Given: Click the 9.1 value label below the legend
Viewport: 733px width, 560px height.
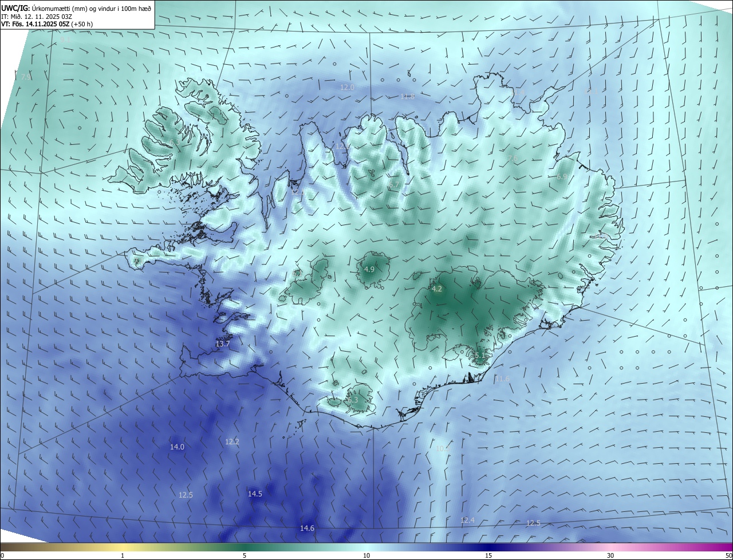Looking at the screenshot, I should pos(66,40).
